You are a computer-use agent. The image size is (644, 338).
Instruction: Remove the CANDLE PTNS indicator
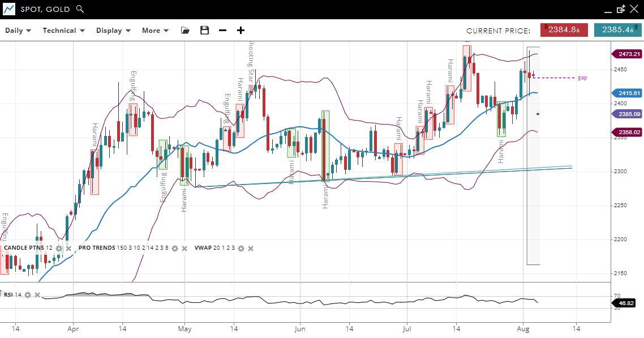(x=68, y=249)
